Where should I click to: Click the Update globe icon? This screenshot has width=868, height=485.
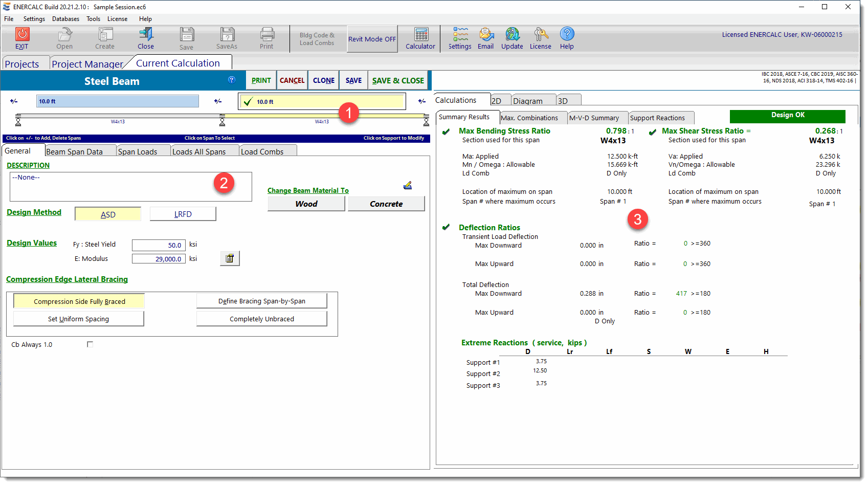513,34
